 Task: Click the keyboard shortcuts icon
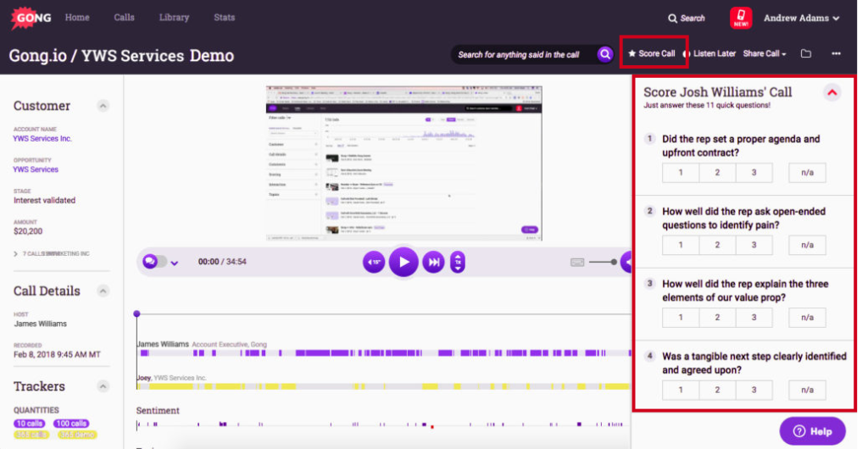click(x=576, y=262)
